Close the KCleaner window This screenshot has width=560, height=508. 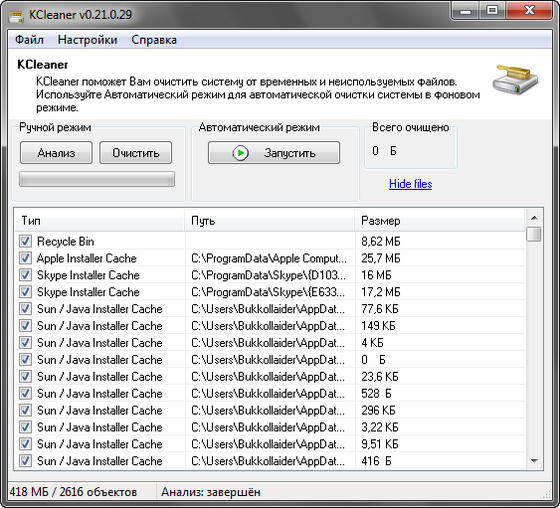[x=530, y=11]
